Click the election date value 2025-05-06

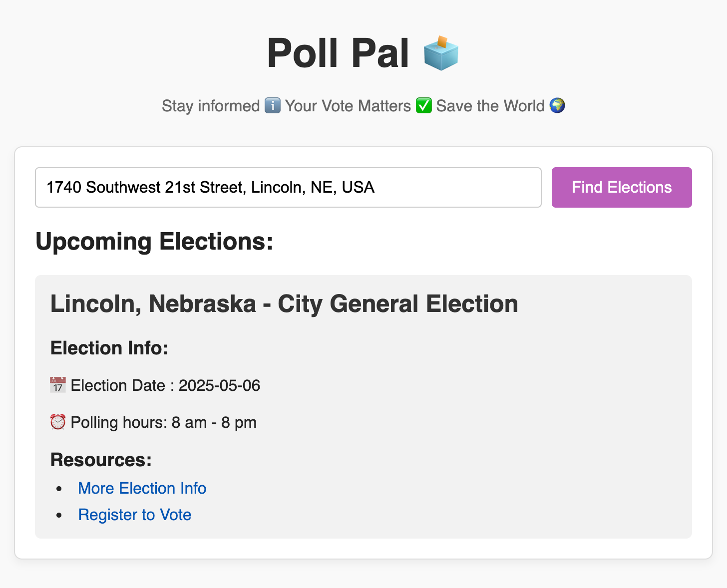click(219, 385)
